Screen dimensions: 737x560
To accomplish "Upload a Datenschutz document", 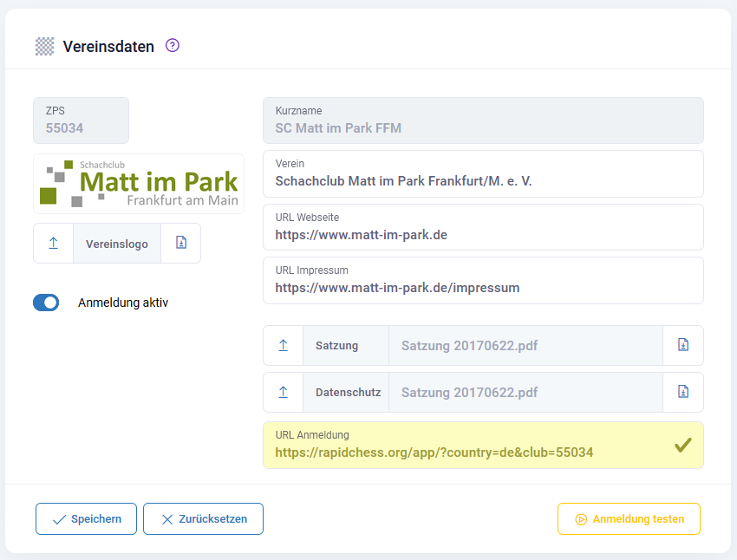I will tap(283, 393).
